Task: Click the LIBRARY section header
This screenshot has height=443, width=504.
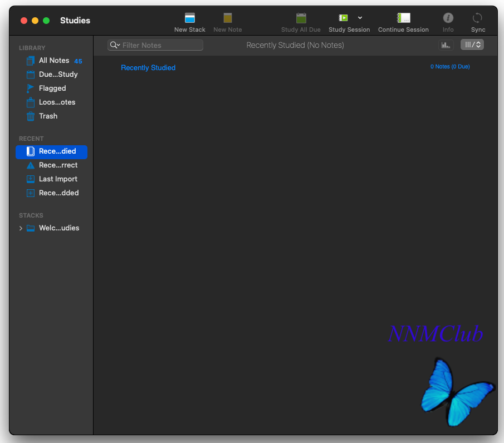Action: [32, 48]
